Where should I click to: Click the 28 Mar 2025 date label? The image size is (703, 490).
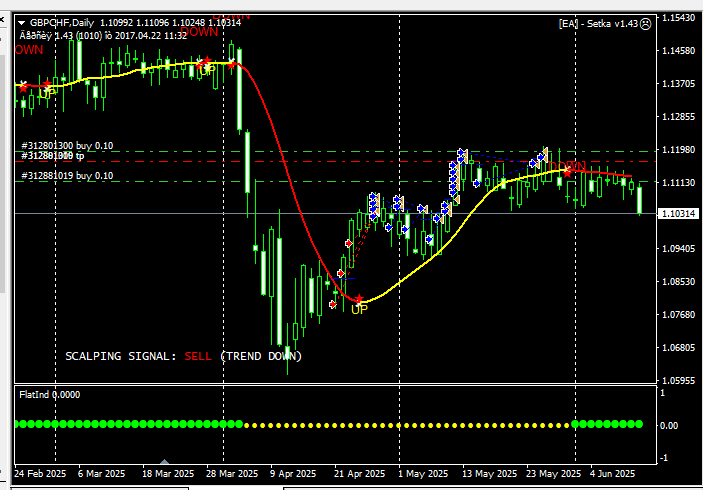click(232, 474)
